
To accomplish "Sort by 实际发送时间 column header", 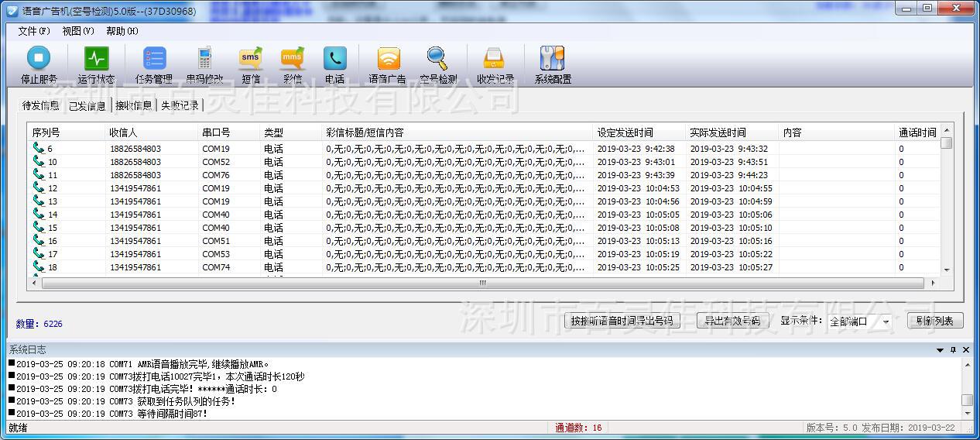I will coord(732,132).
